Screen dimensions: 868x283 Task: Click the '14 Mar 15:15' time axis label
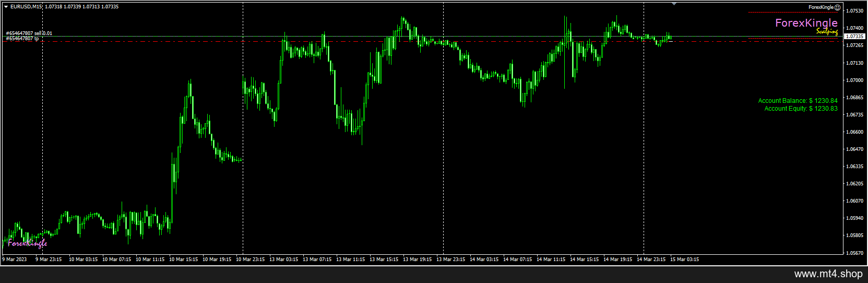[x=585, y=260]
